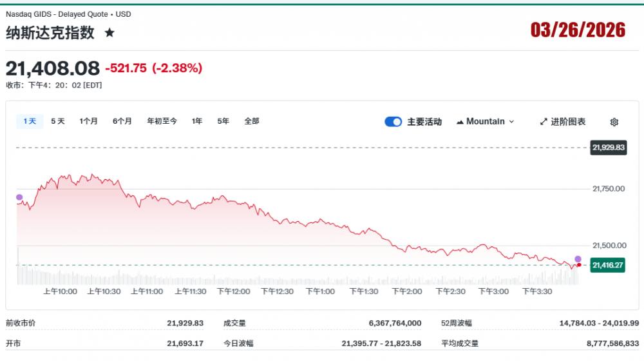This screenshot has height=361, width=644.
Task: Switch to the 5天 range
Action: point(58,121)
